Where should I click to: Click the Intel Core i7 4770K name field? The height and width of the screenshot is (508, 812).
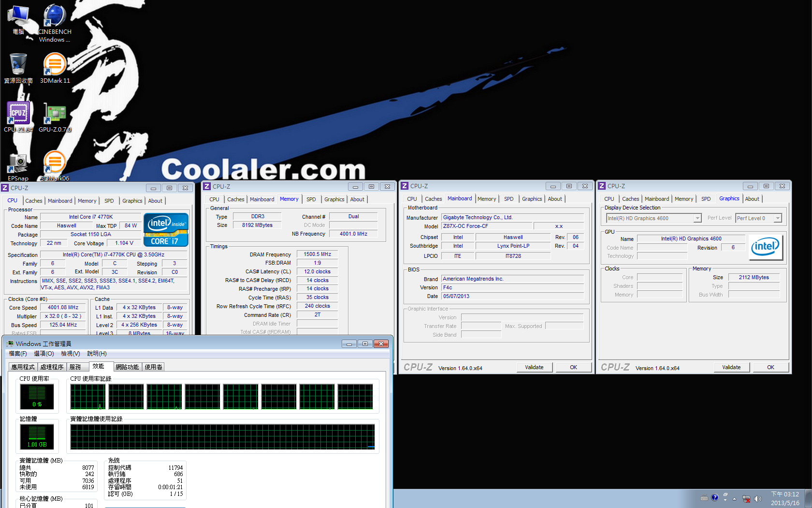tap(90, 217)
